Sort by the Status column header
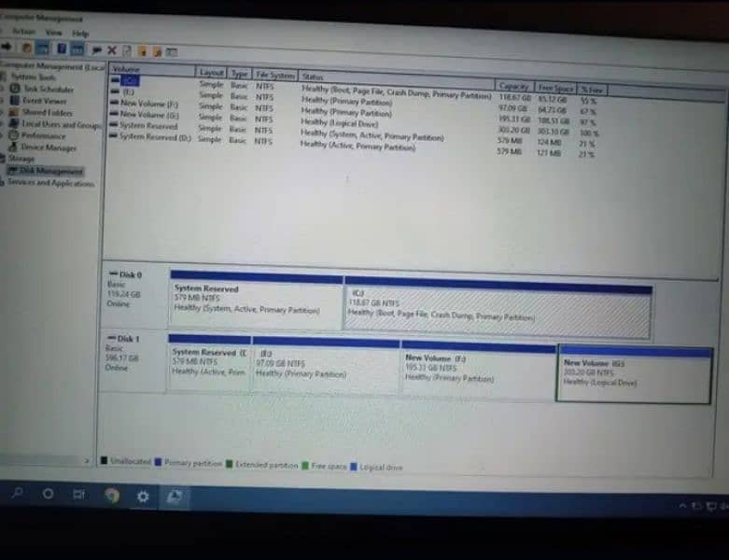 click(x=397, y=79)
